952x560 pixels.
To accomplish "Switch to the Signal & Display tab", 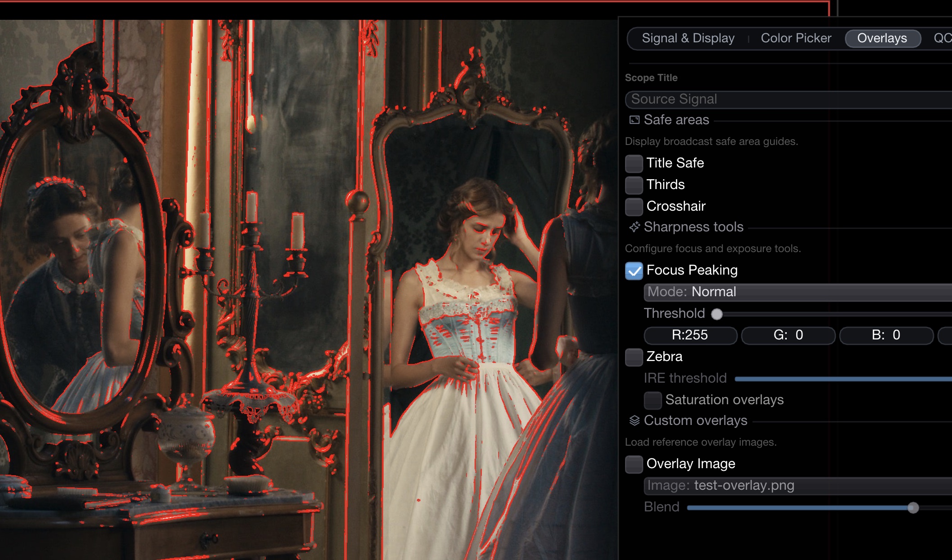I will pyautogui.click(x=688, y=38).
